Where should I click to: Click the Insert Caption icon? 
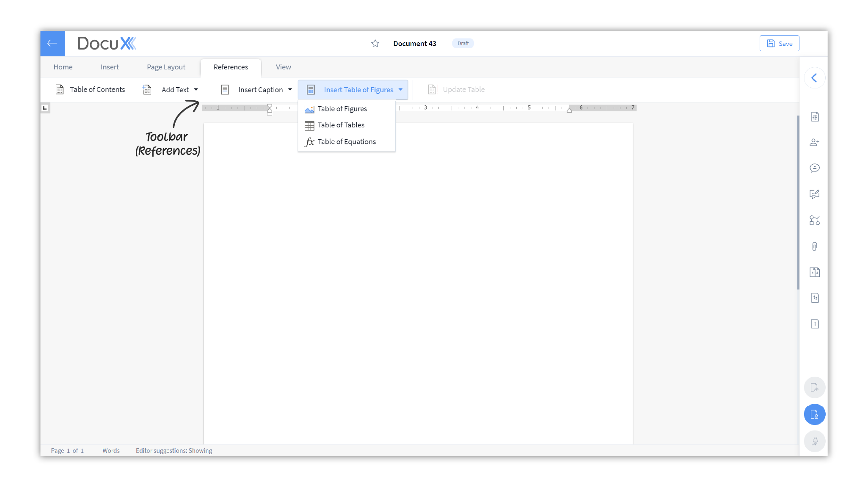pos(225,89)
